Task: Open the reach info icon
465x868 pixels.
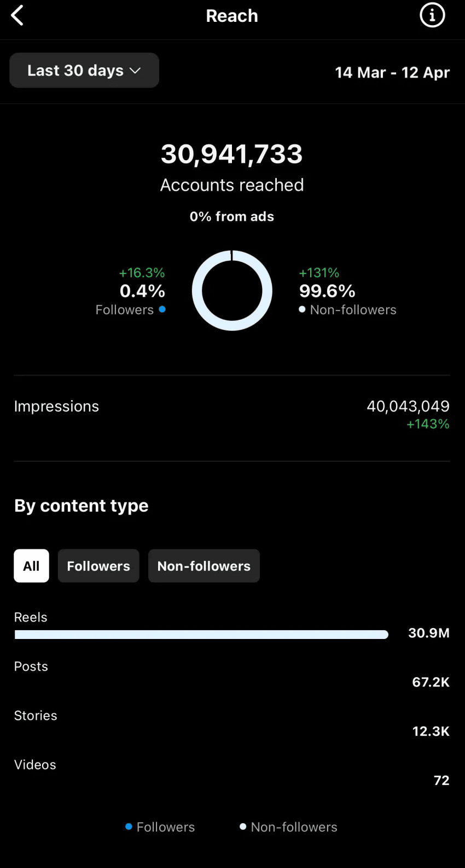Action: pos(432,15)
